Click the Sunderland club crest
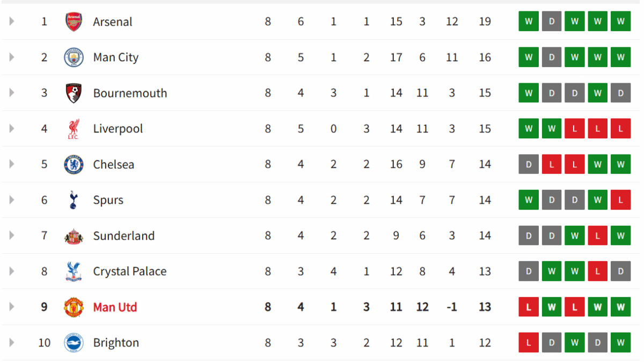 [x=74, y=236]
